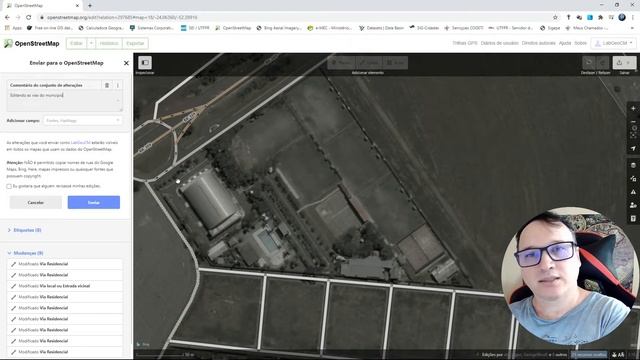
Task: Close the Enviar para o OpenStreetMap panel
Action: coord(126,63)
